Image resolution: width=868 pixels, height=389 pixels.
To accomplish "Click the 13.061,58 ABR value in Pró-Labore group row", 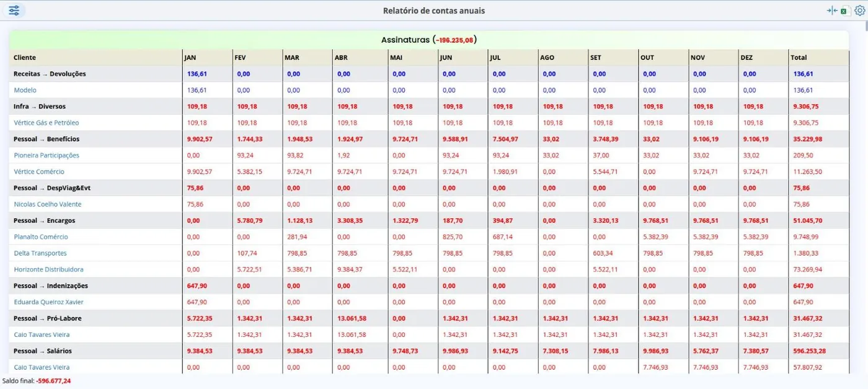I will (350, 318).
